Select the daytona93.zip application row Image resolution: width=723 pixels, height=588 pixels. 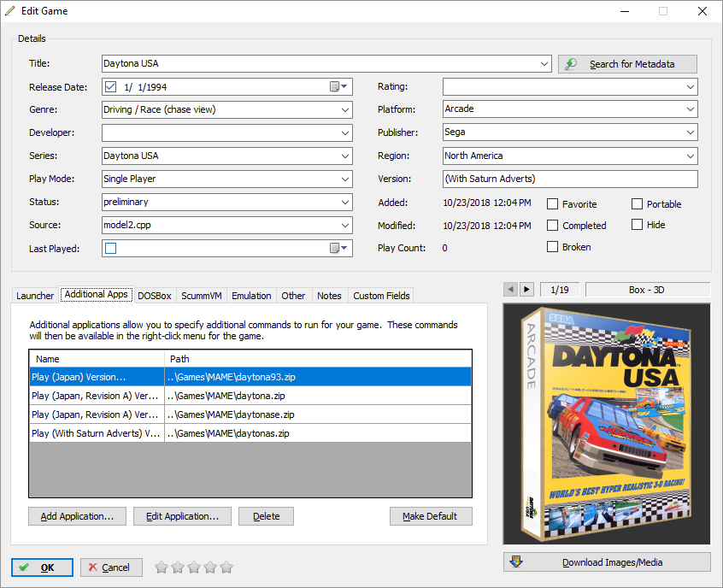click(x=250, y=377)
